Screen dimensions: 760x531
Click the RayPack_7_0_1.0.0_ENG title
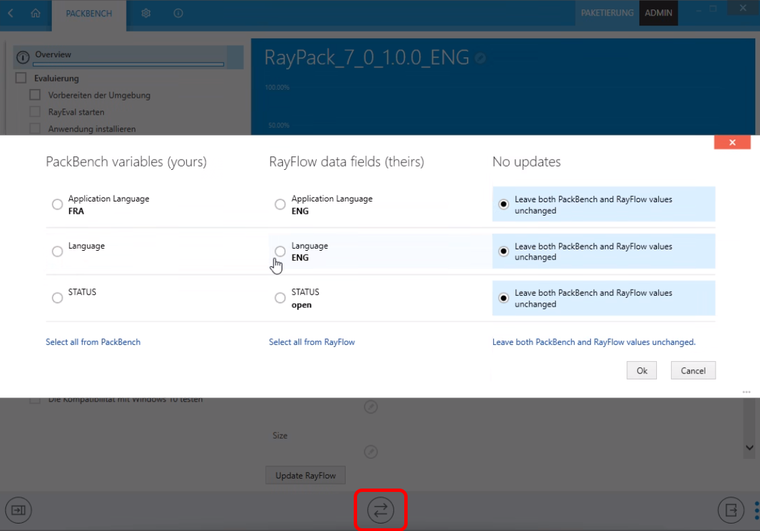coord(366,58)
